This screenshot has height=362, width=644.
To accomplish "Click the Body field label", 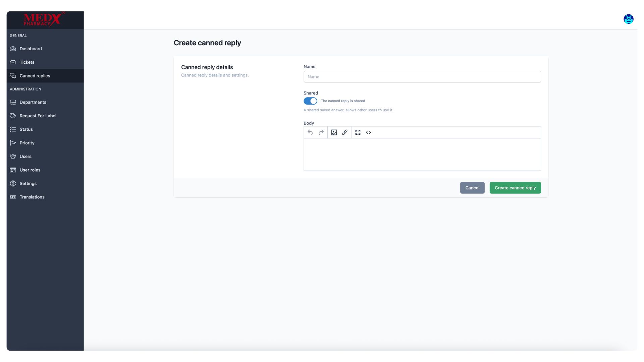I will pos(309,123).
